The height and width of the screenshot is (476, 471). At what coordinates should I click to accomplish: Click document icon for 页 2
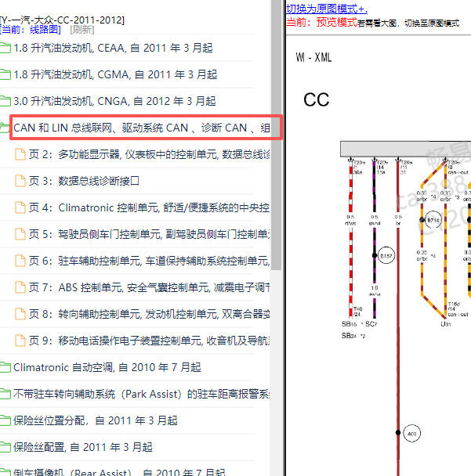(20, 154)
